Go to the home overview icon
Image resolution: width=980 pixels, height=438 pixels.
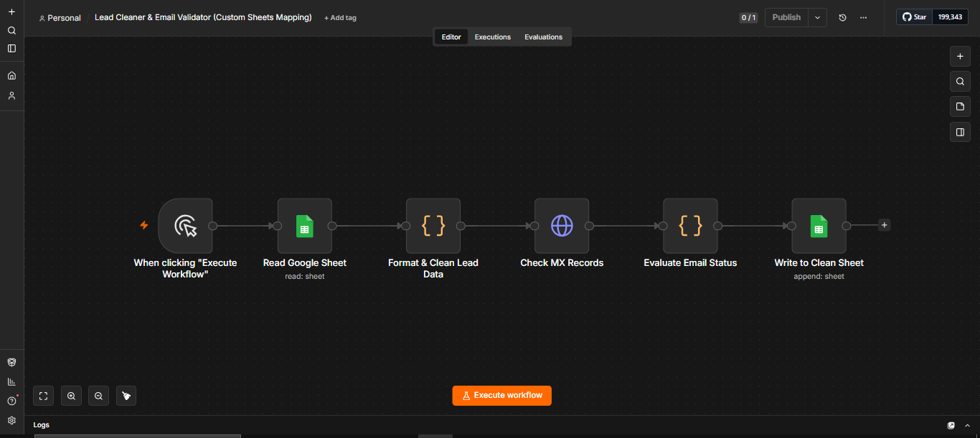coord(11,75)
